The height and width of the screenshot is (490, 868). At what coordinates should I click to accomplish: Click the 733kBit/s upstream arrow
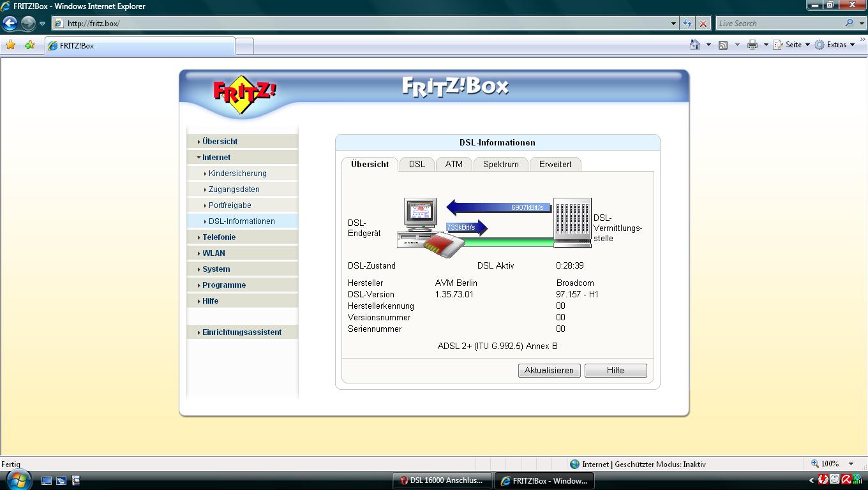467,227
